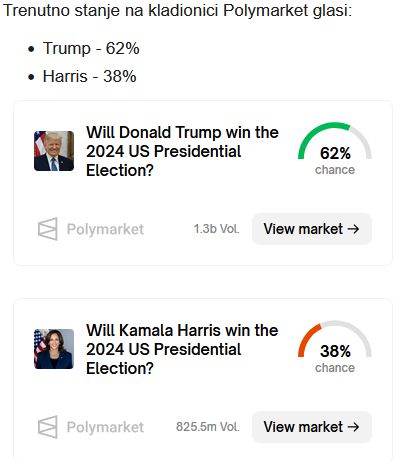Open the 'Will Kamala Harris win' question title
The height and width of the screenshot is (462, 399).
click(x=182, y=349)
